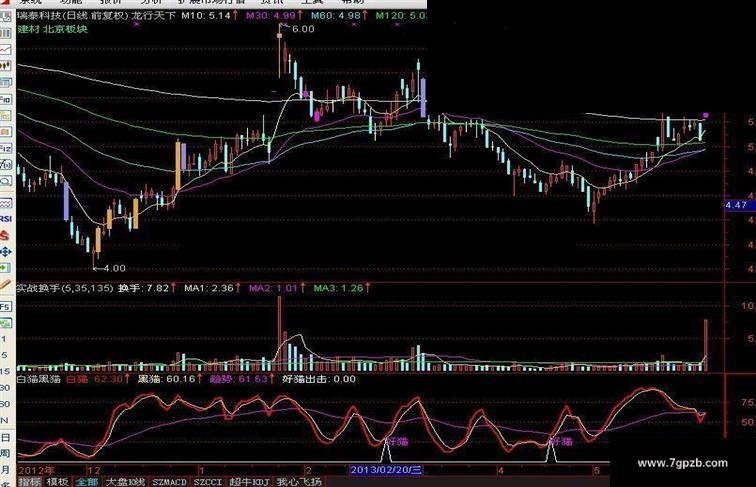The height and width of the screenshot is (487, 756).
Task: Select the blue four-arrow move icon
Action: click(6, 252)
